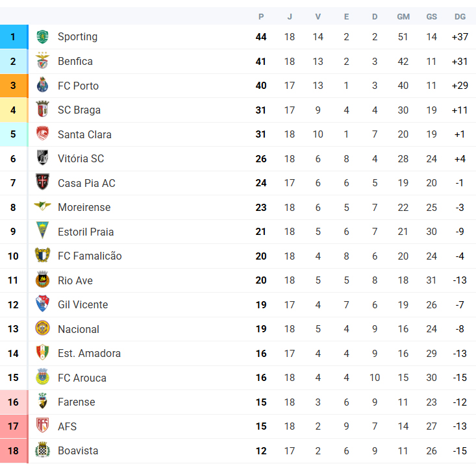Click the blue position 1 badge
Image resolution: width=476 pixels, height=466 pixels.
[x=14, y=37]
